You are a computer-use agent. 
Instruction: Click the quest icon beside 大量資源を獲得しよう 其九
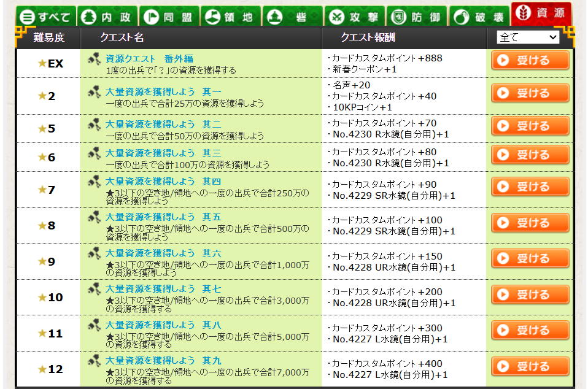click(94, 360)
